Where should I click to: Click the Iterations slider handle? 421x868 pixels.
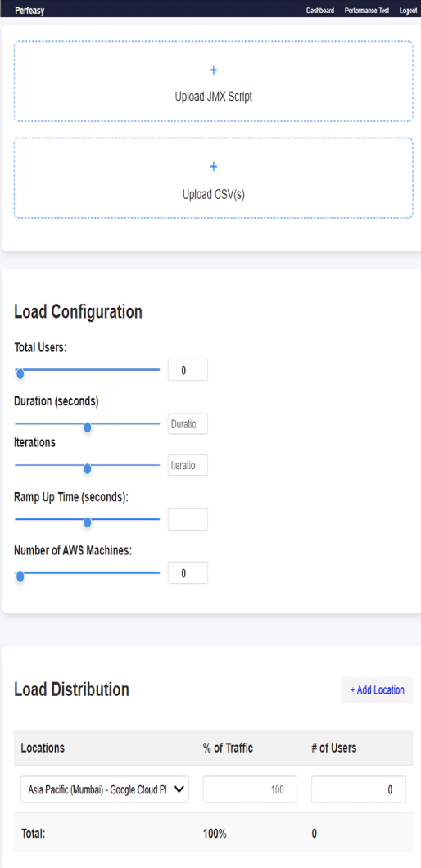click(87, 469)
